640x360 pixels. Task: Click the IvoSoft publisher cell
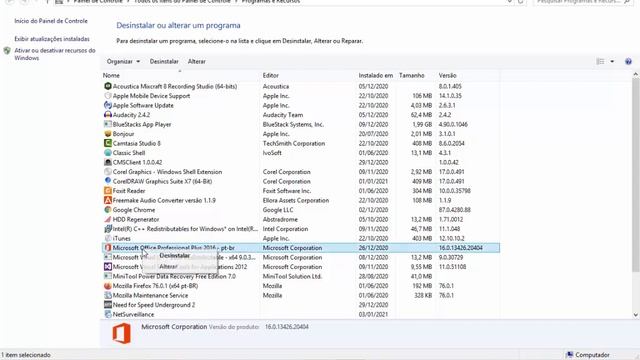click(272, 153)
